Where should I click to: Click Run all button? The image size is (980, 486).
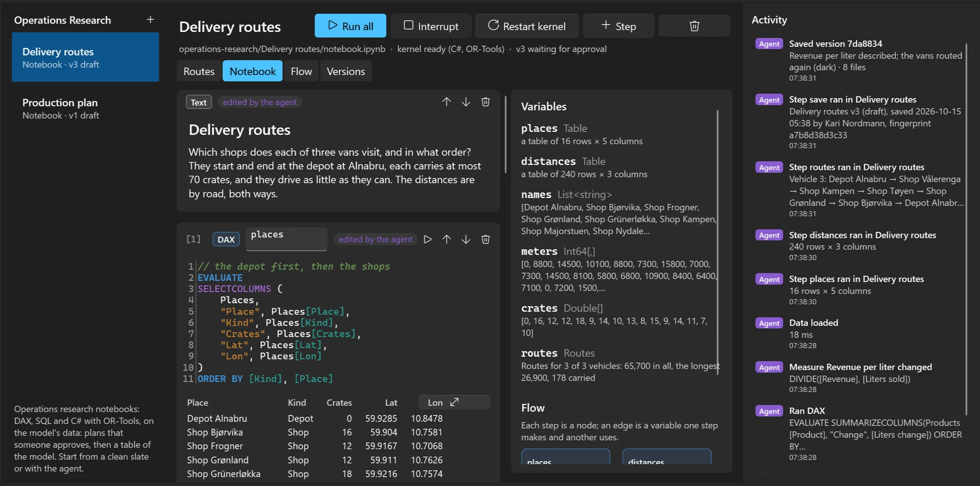[350, 26]
